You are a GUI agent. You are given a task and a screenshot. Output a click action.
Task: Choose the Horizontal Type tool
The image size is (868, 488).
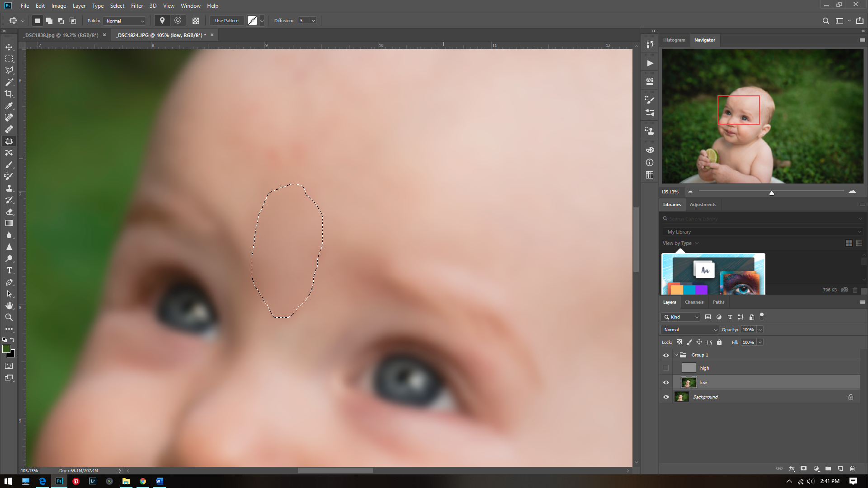(9, 270)
